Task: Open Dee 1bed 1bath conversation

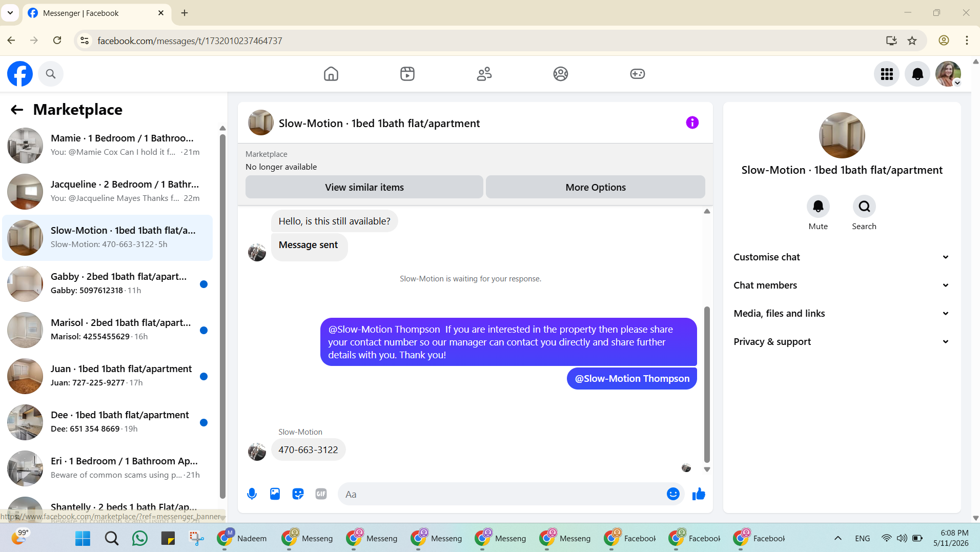Action: coord(108,422)
